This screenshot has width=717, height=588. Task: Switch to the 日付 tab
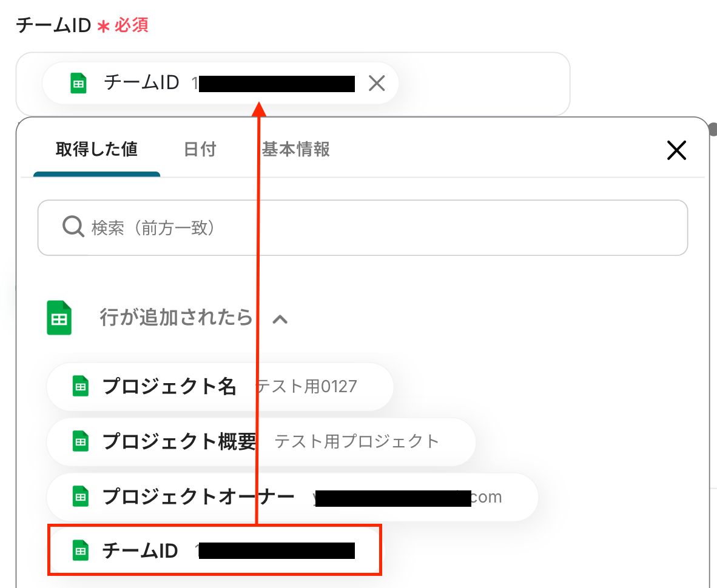click(x=200, y=149)
